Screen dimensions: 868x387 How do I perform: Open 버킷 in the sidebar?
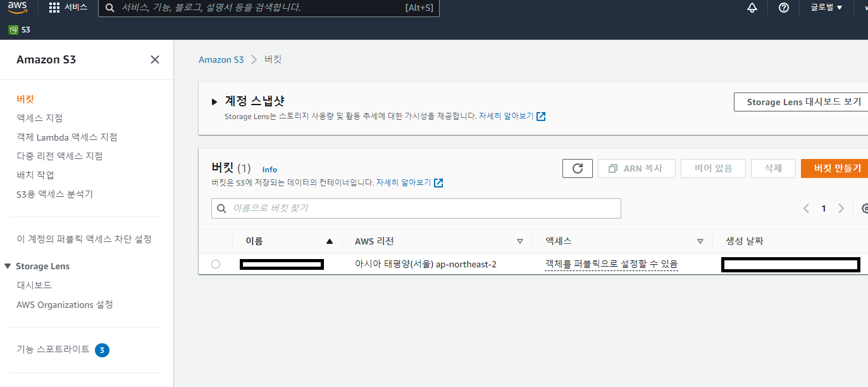25,99
